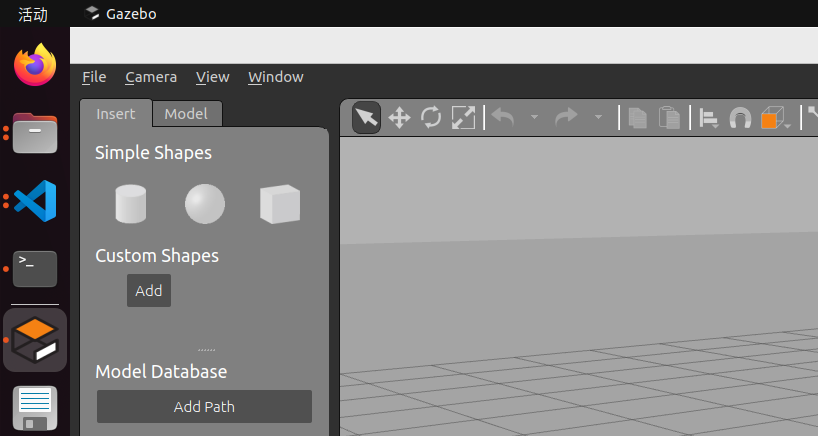This screenshot has height=436, width=818.
Task: Open the floppy disk save icon in dock
Action: click(x=35, y=408)
